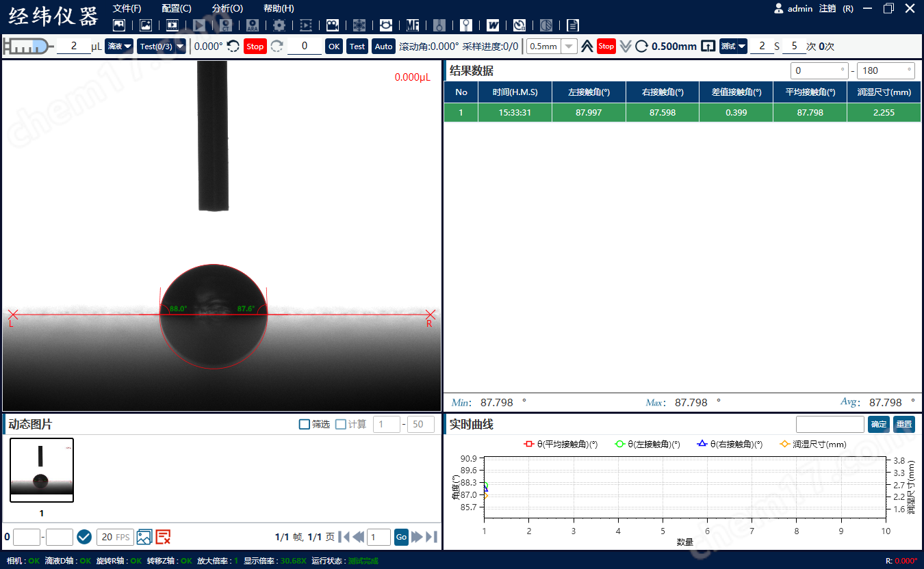Open the 0.5mm step size dropdown
The width and height of the screenshot is (924, 569).
pos(569,47)
